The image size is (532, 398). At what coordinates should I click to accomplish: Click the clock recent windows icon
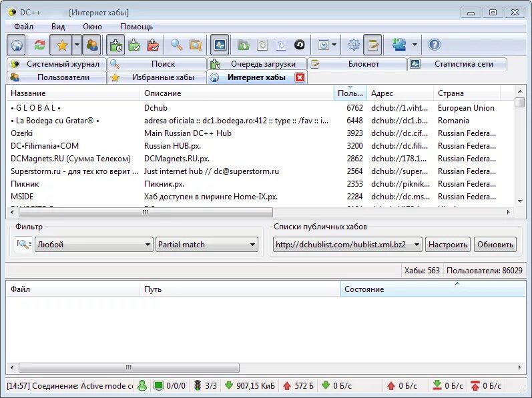point(323,45)
